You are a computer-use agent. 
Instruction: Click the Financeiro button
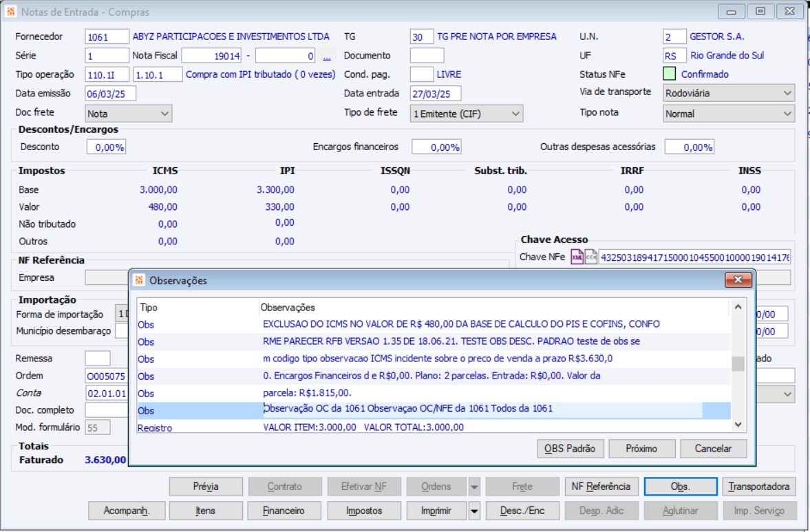[x=284, y=511]
